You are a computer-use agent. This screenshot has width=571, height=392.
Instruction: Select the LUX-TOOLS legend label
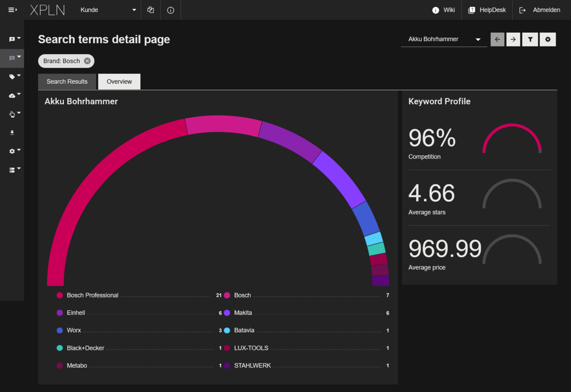click(251, 348)
